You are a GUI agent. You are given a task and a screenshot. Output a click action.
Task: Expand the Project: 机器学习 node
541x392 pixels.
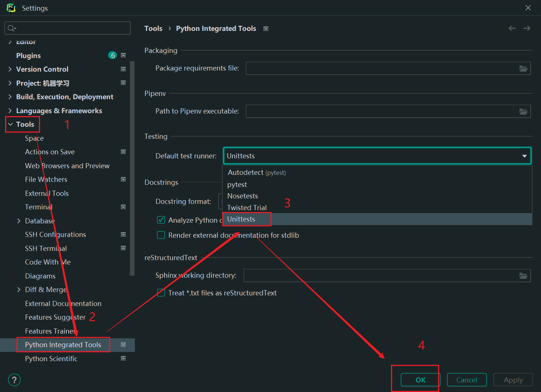click(10, 83)
